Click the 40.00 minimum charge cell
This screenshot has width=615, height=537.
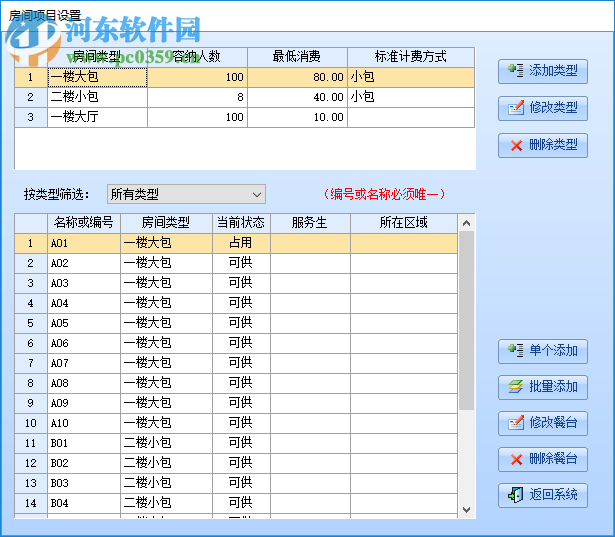297,97
